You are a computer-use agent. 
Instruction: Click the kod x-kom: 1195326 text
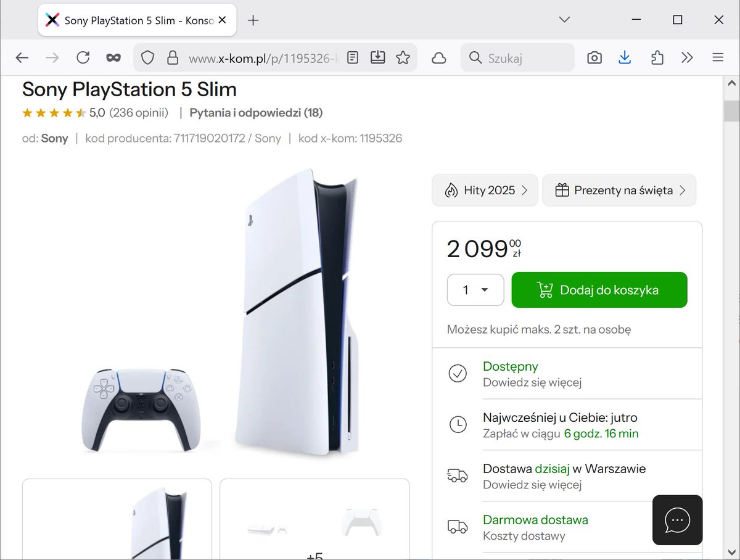pos(350,138)
